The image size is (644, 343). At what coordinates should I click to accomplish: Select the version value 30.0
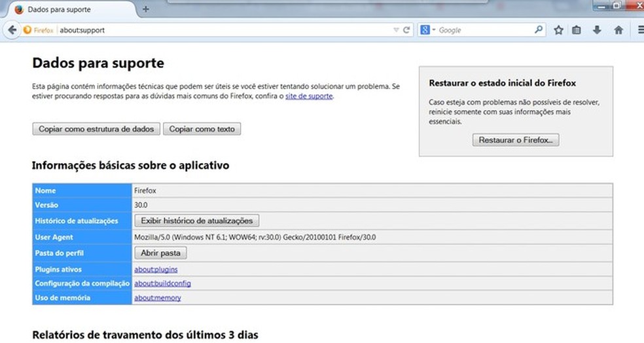click(141, 205)
